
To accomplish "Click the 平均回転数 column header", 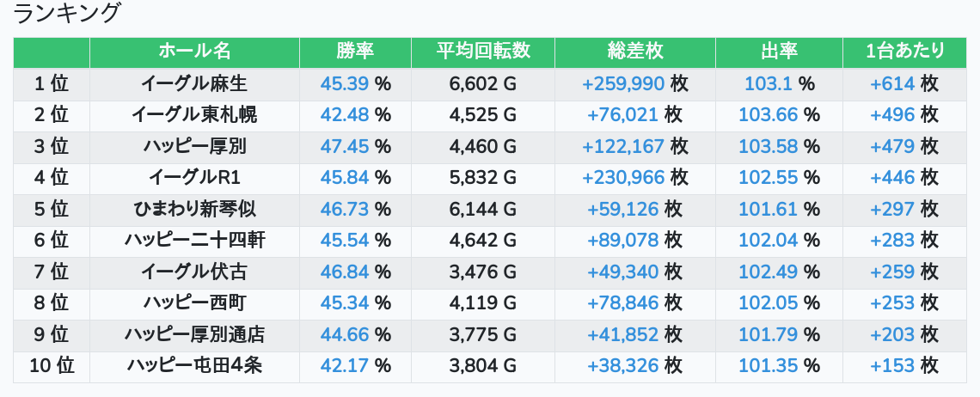I will coord(482,52).
